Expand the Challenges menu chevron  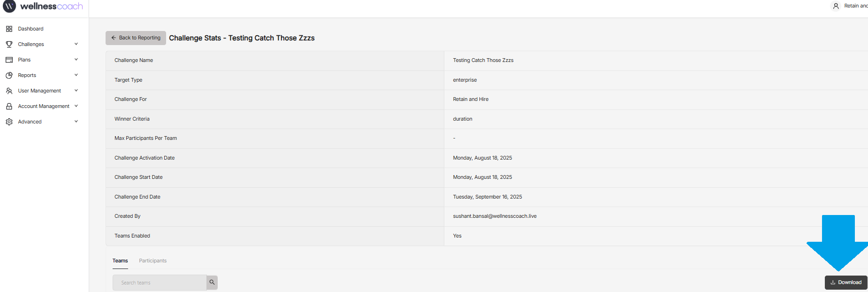click(76, 44)
